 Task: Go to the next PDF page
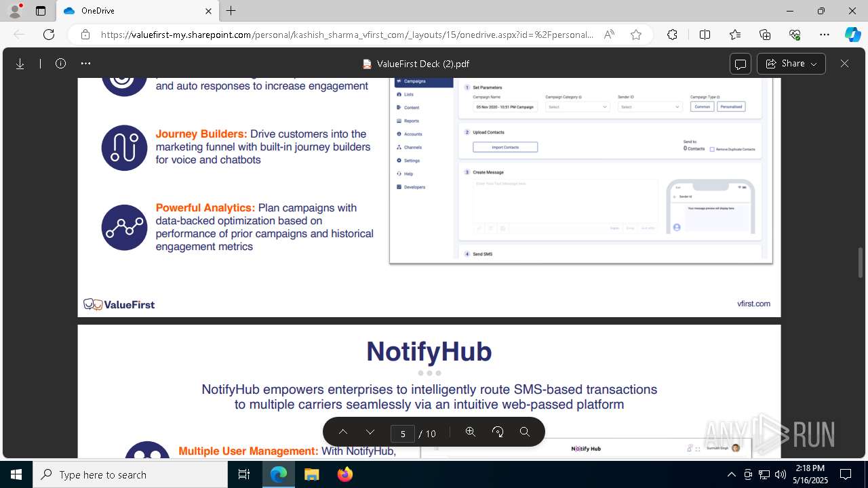370,432
